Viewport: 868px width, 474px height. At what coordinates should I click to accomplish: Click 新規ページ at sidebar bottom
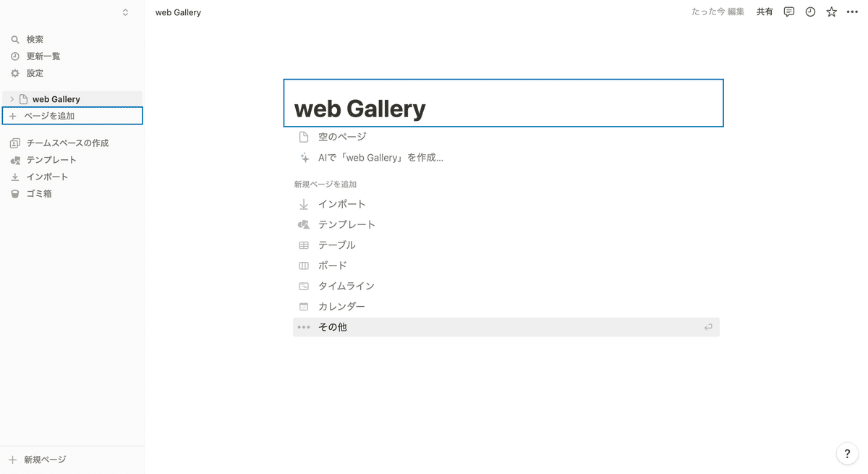[43, 460]
